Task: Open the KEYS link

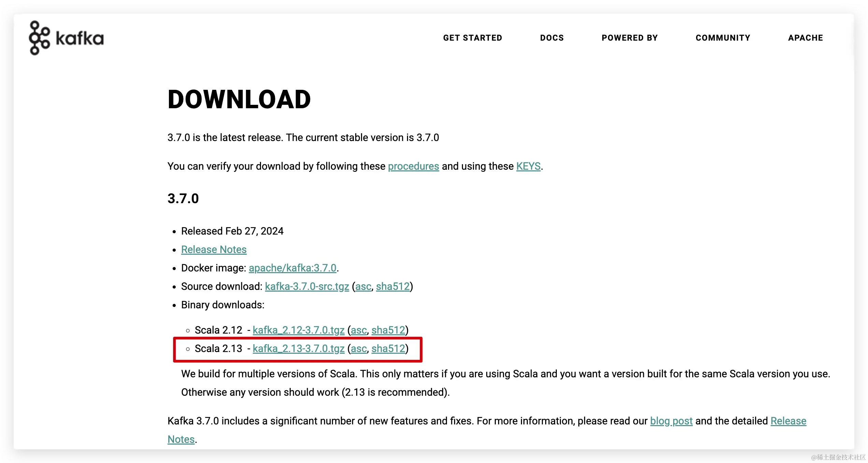Action: click(528, 166)
